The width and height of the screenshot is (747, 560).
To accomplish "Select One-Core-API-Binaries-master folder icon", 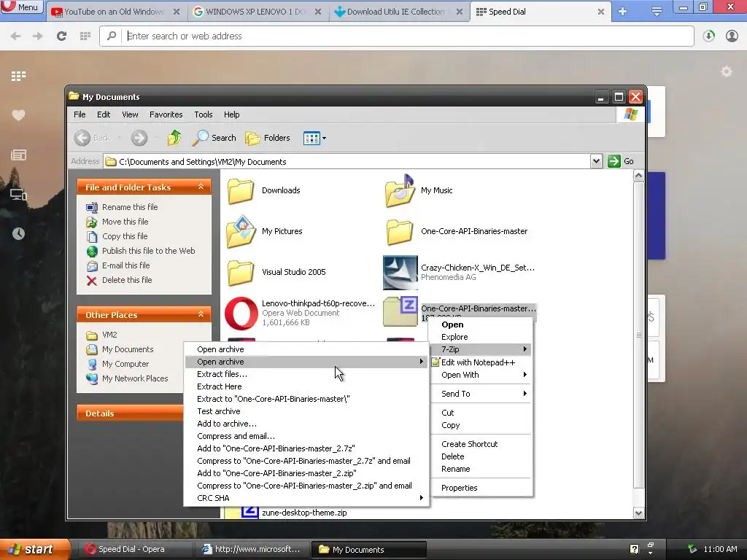I will 400,231.
